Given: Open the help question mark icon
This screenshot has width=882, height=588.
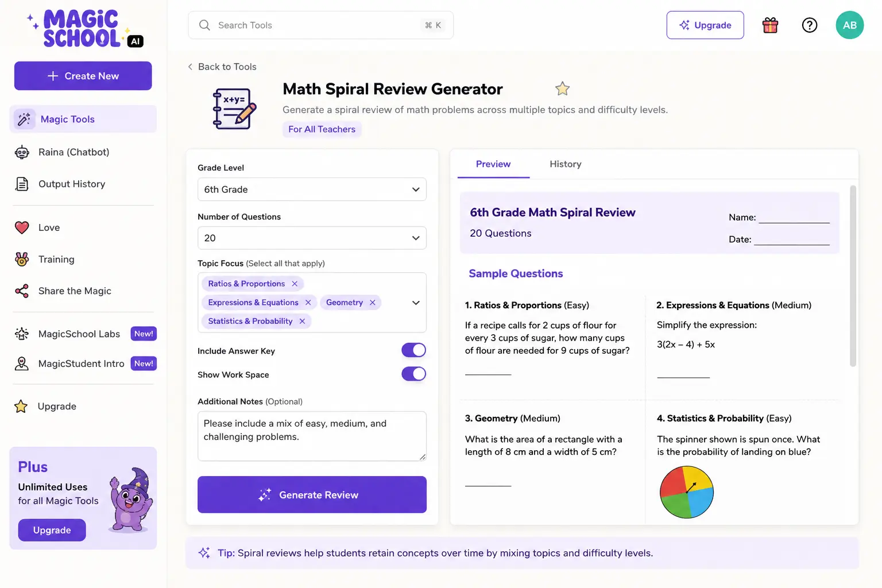Looking at the screenshot, I should coord(810,25).
